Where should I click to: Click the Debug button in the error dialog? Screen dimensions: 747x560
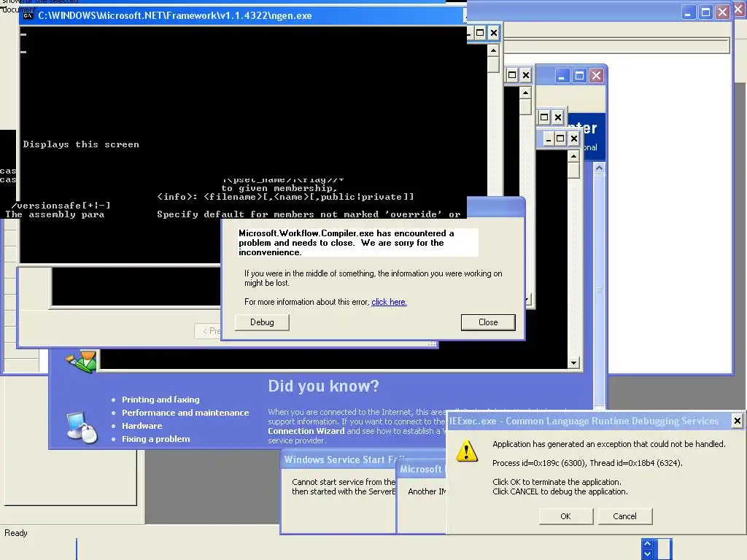point(262,322)
